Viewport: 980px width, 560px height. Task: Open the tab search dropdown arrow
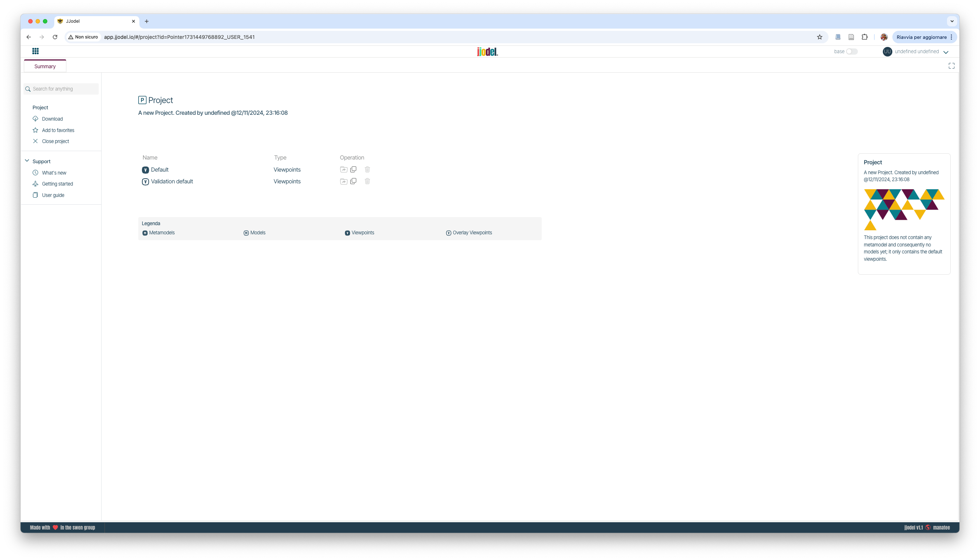952,21
